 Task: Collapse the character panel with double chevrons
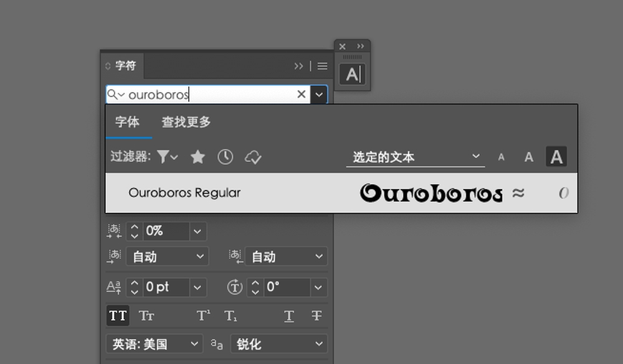coord(298,66)
